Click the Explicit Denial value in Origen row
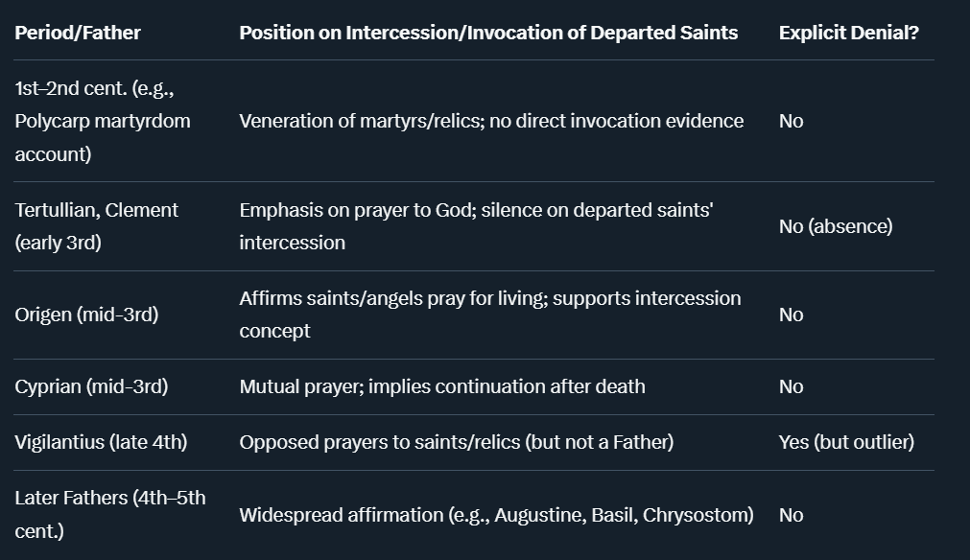 coord(792,315)
